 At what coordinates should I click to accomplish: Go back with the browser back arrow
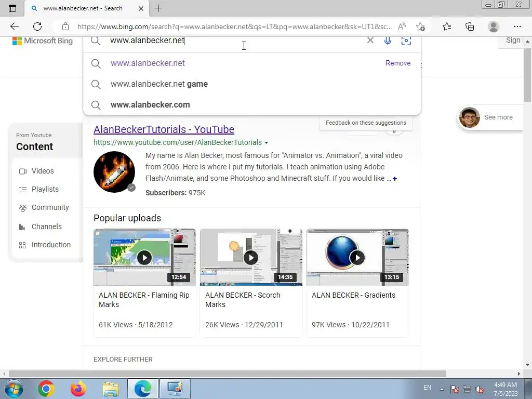pos(14,26)
